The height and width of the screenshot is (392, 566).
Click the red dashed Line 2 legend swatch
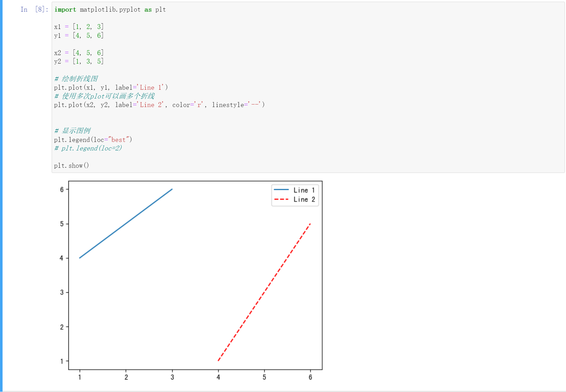tap(281, 199)
